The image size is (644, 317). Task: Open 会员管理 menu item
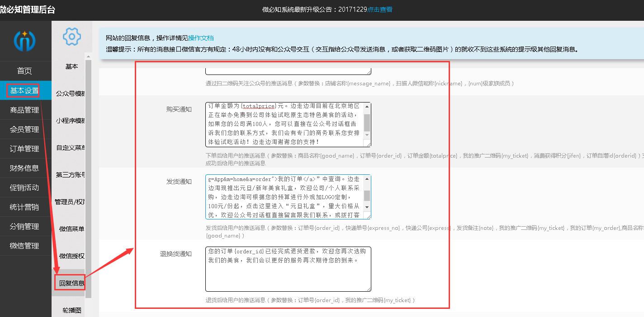click(x=24, y=129)
